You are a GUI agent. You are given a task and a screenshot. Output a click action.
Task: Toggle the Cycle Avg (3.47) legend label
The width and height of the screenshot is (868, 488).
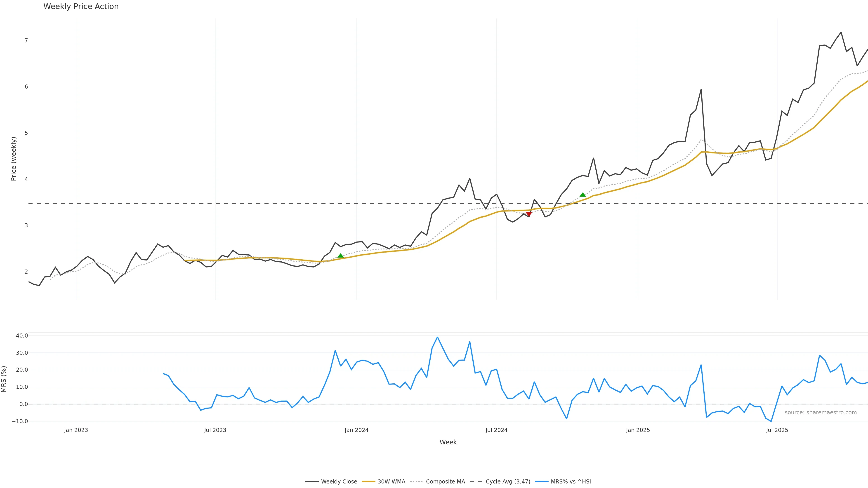click(508, 482)
